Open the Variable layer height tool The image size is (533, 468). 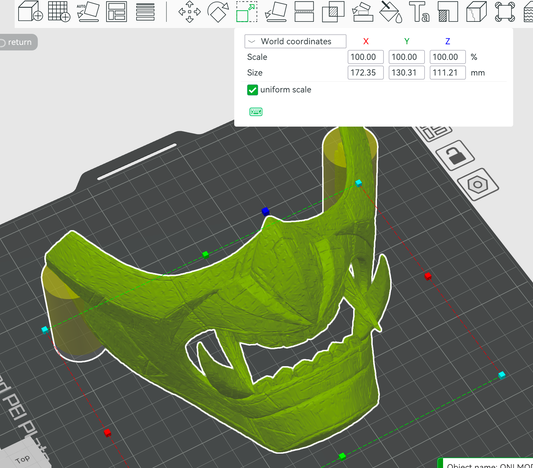[x=145, y=12]
